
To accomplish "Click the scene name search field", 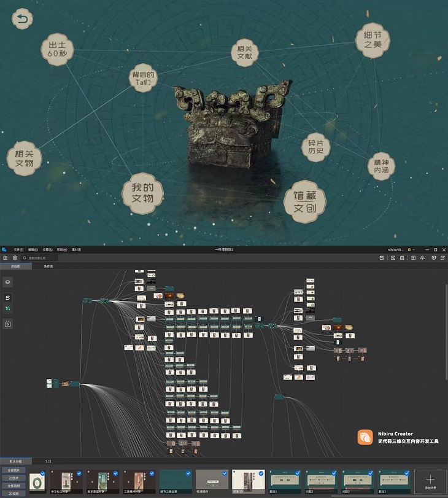I will [41, 258].
